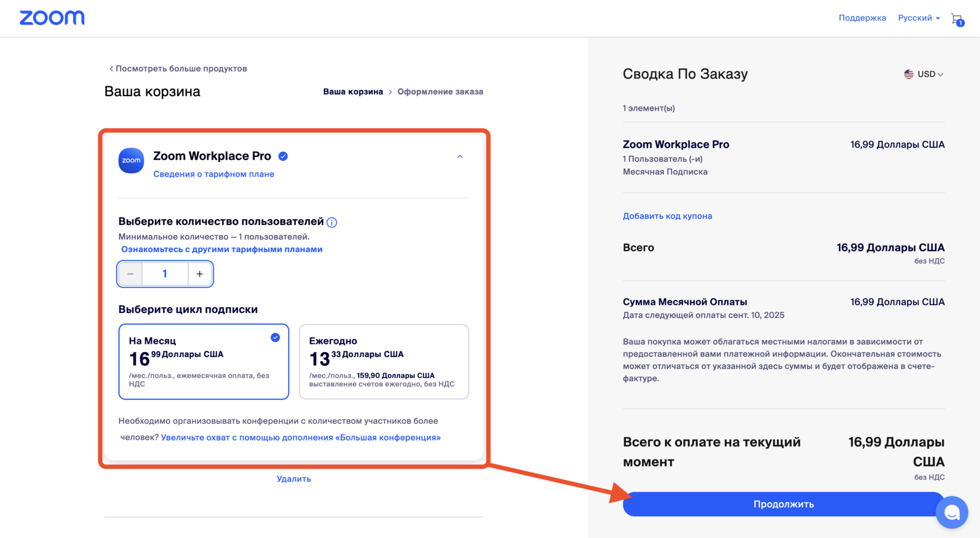The width and height of the screenshot is (980, 538).
Task: Click the Выберите цикл подписки heading
Action: [188, 310]
